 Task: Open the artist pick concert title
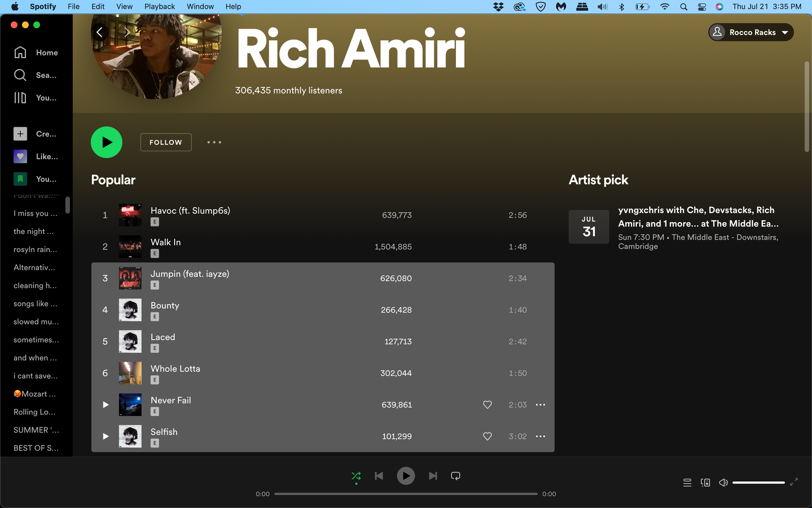click(x=698, y=217)
